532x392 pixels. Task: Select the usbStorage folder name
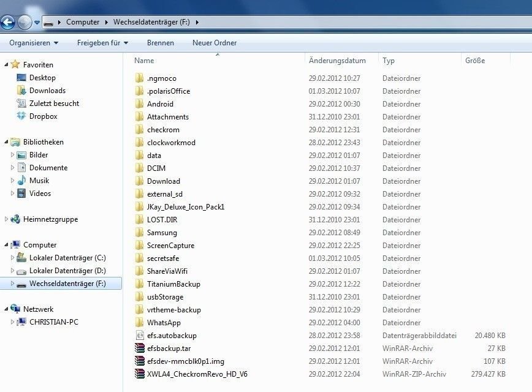pos(165,296)
